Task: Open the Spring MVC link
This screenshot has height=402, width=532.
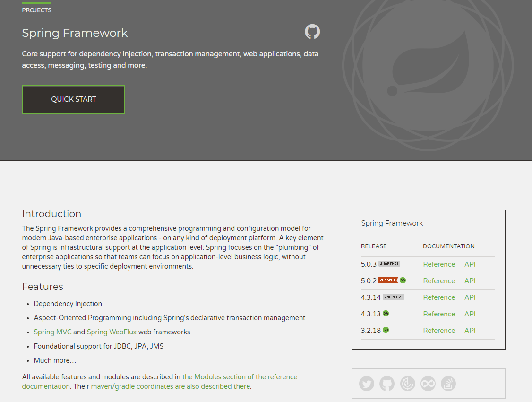Action: tap(52, 332)
